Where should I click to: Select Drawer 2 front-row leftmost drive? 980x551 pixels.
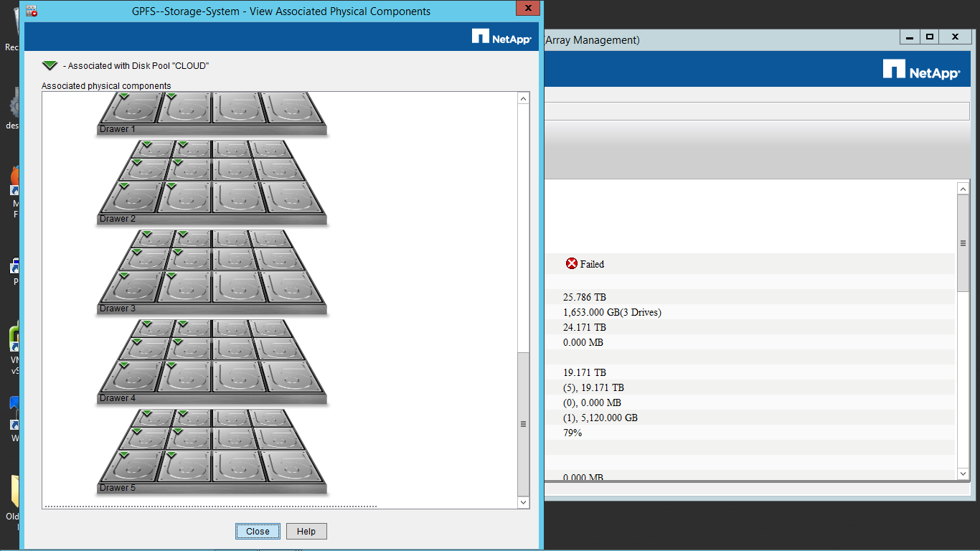(x=129, y=197)
